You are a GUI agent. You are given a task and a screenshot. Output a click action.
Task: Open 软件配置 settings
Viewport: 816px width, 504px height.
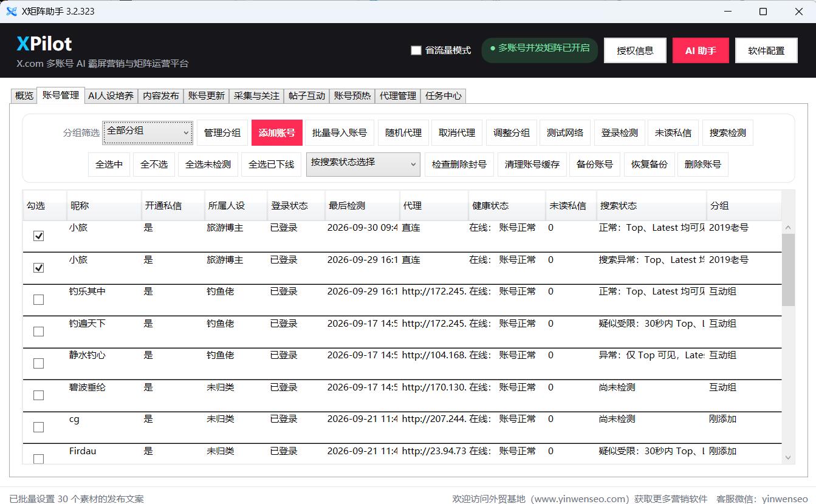(x=766, y=50)
